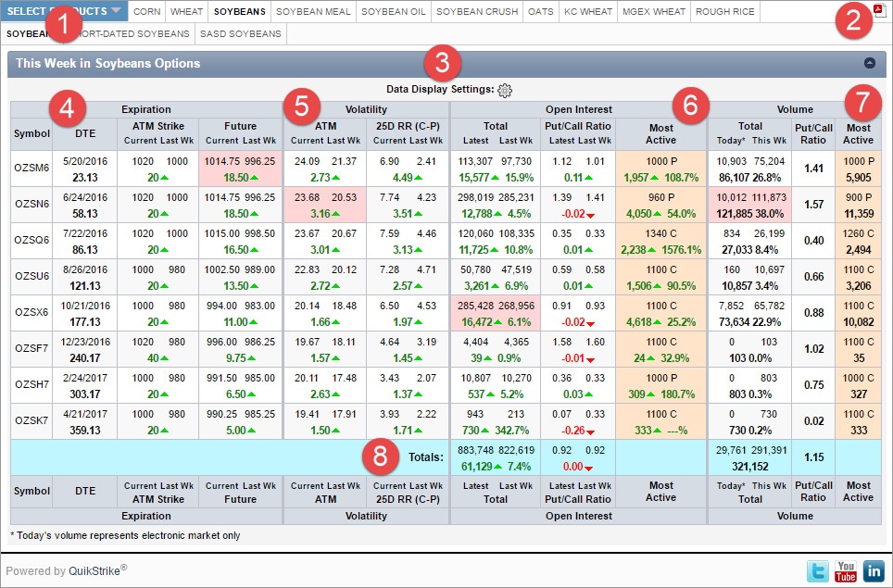
Task: Switch to the Corn tab
Action: point(146,12)
